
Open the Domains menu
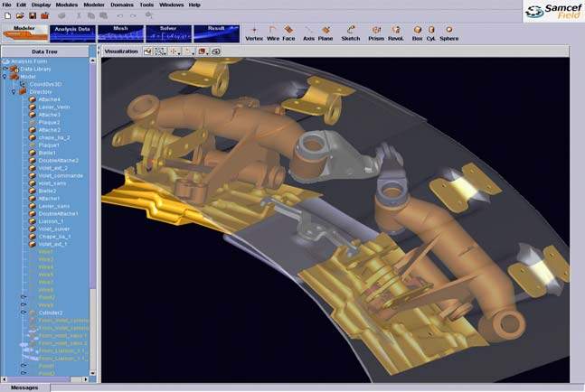122,5
